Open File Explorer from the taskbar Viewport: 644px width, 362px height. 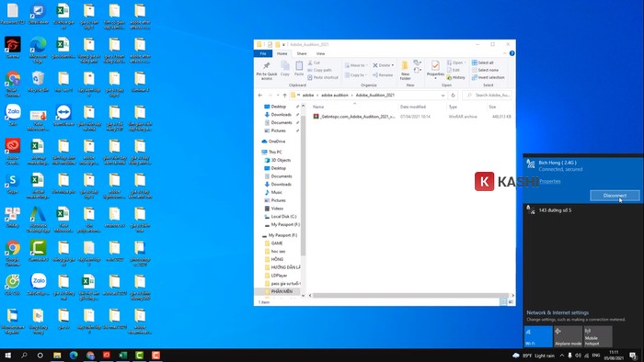click(x=57, y=355)
